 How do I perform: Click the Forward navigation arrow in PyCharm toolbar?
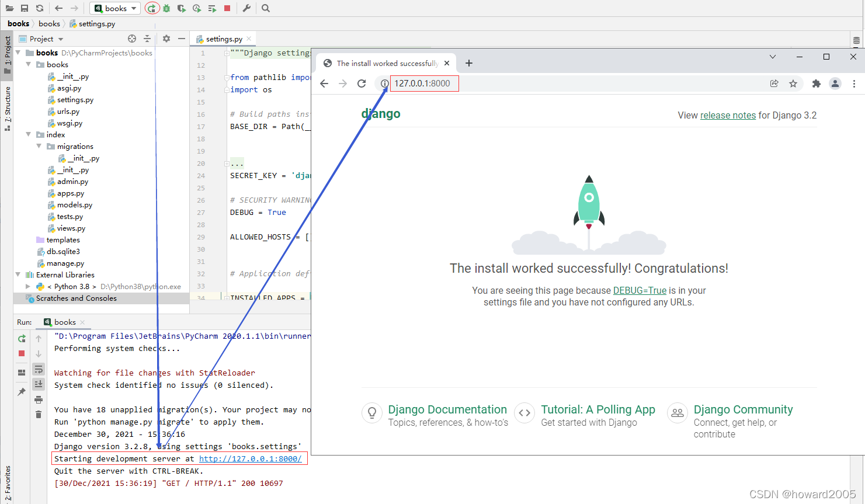pos(74,8)
